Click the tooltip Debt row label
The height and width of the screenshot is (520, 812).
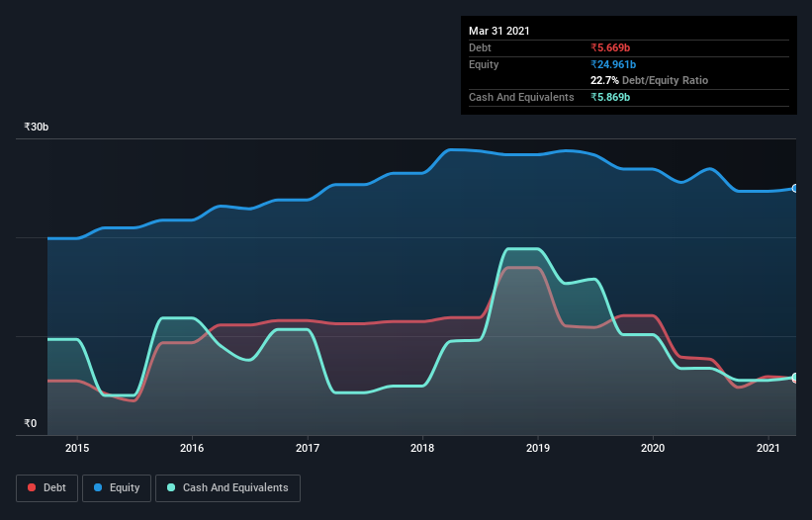tap(480, 47)
